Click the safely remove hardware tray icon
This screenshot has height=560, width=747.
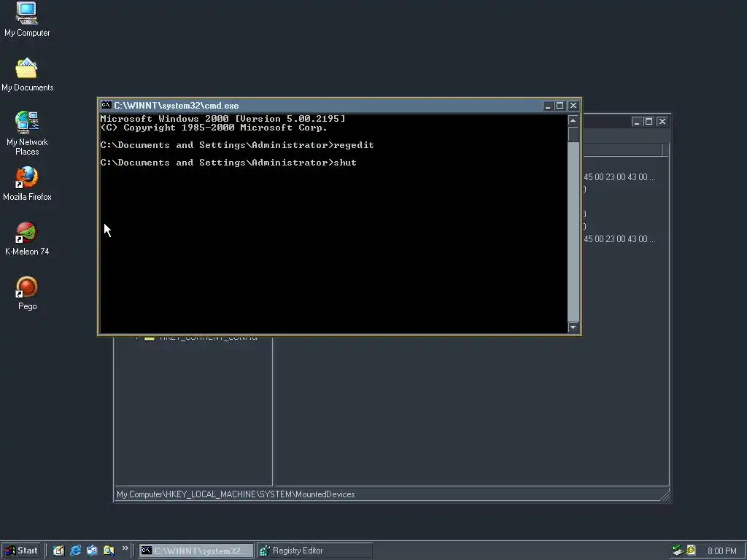(x=678, y=551)
